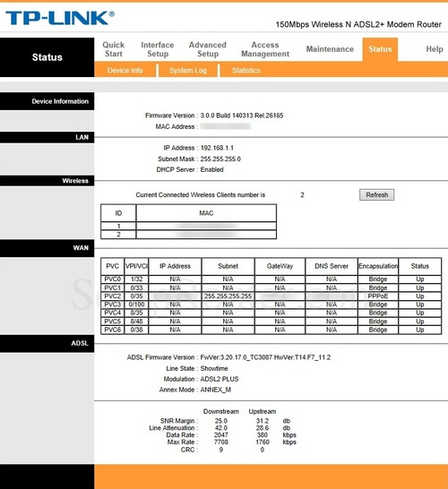Click the WAN section header
Viewport: 448px width, 489px height.
tap(47, 248)
